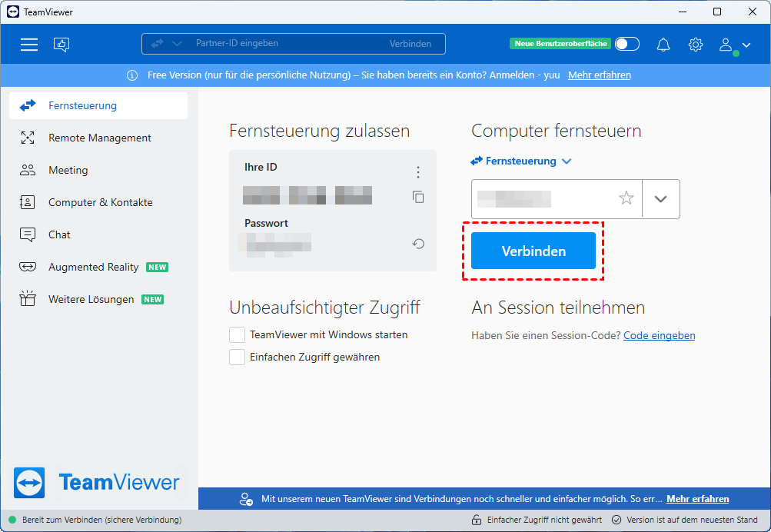Close the TeamViewer window
Viewport: 771px width, 532px height.
(753, 12)
